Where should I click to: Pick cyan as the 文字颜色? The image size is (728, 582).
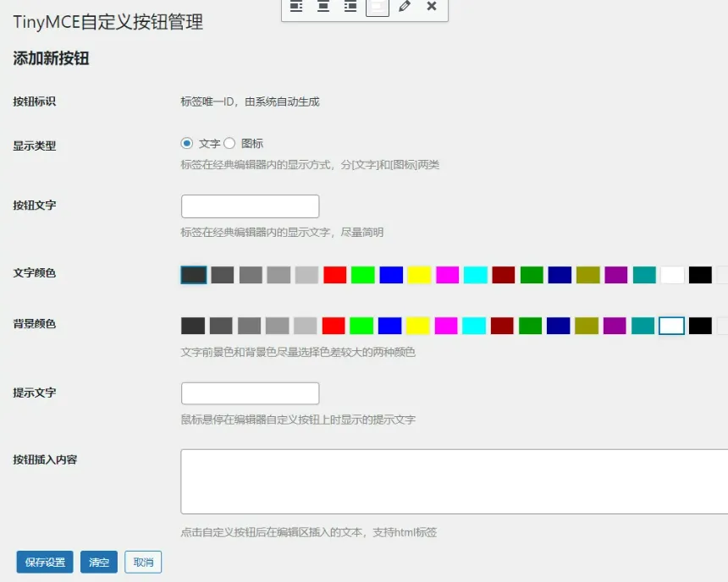[x=476, y=275]
